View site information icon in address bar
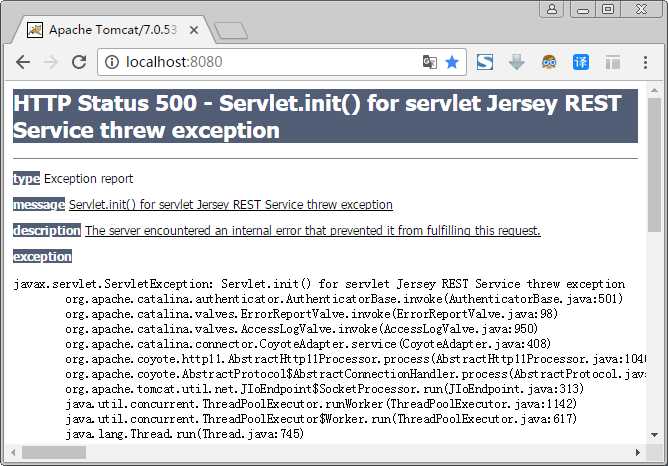Viewport: 668px width, 466px height. [x=112, y=62]
